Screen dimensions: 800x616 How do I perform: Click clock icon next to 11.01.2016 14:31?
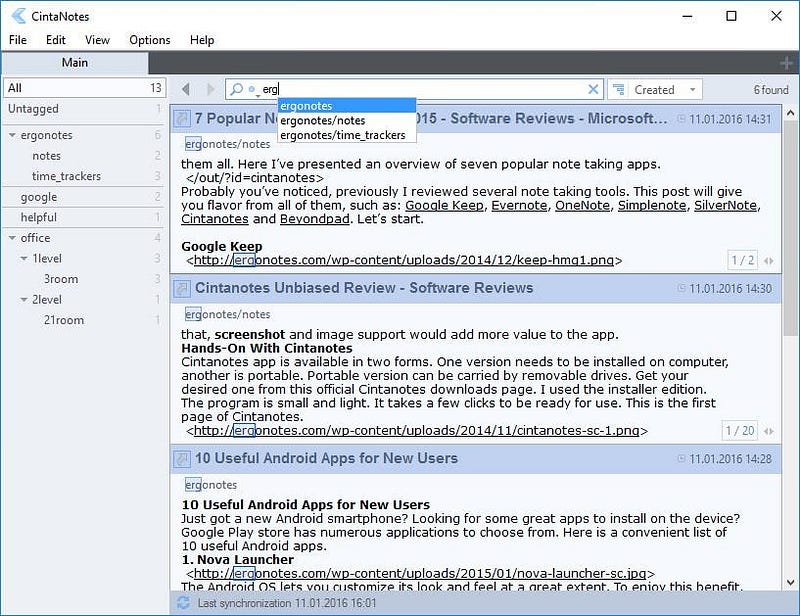pyautogui.click(x=681, y=118)
